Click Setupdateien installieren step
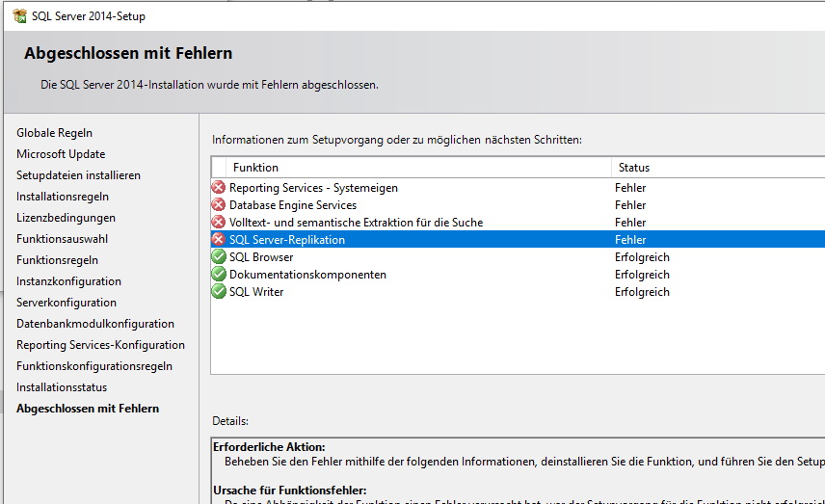825x504 pixels. pyautogui.click(x=78, y=175)
